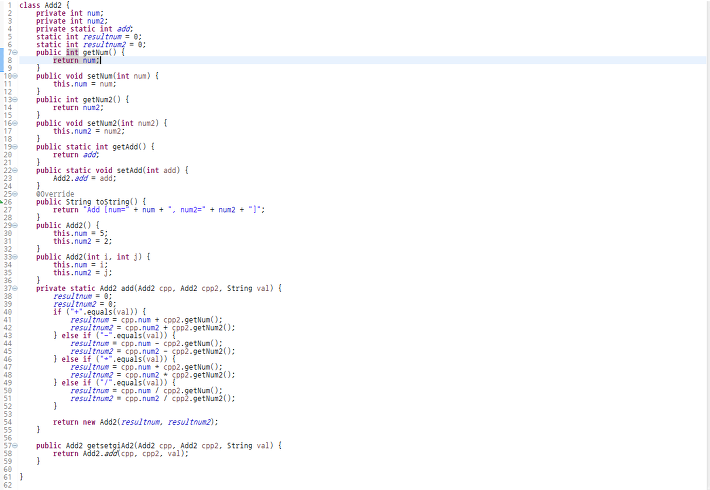Click 'return Add2.add(cpp, cpp2, val);' on line 58

point(120,453)
